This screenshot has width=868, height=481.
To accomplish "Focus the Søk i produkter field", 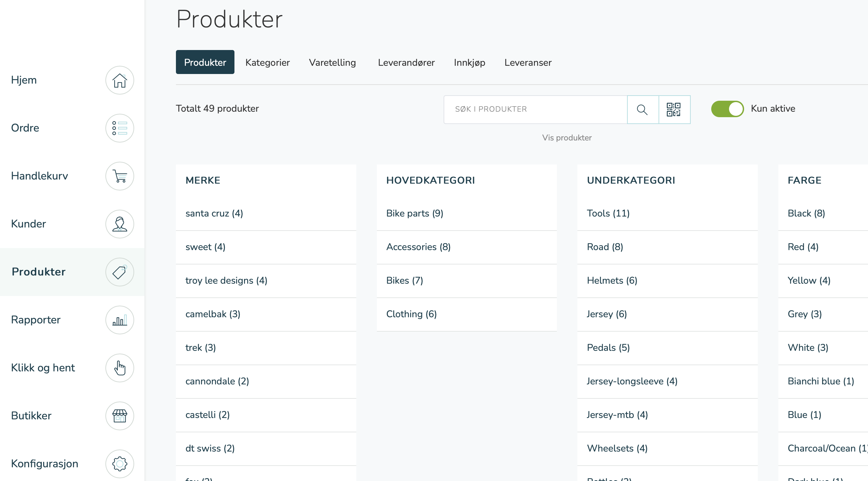I will tap(536, 110).
